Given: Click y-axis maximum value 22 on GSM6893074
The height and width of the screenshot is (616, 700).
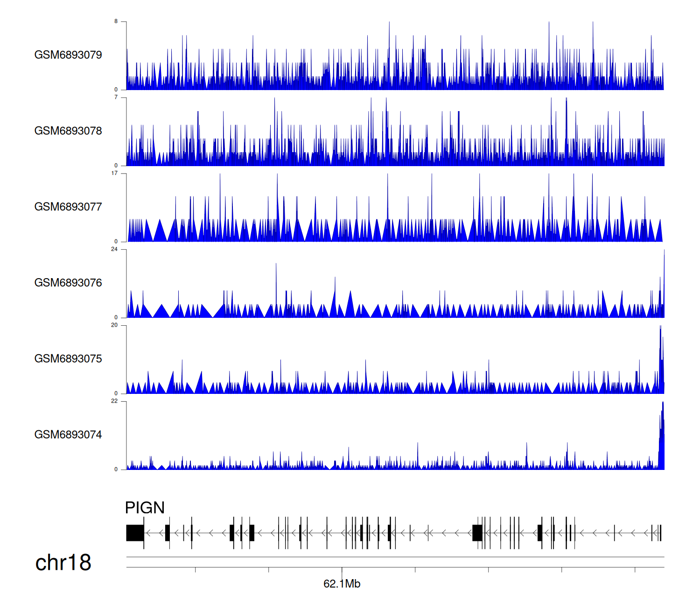Looking at the screenshot, I should [x=114, y=401].
